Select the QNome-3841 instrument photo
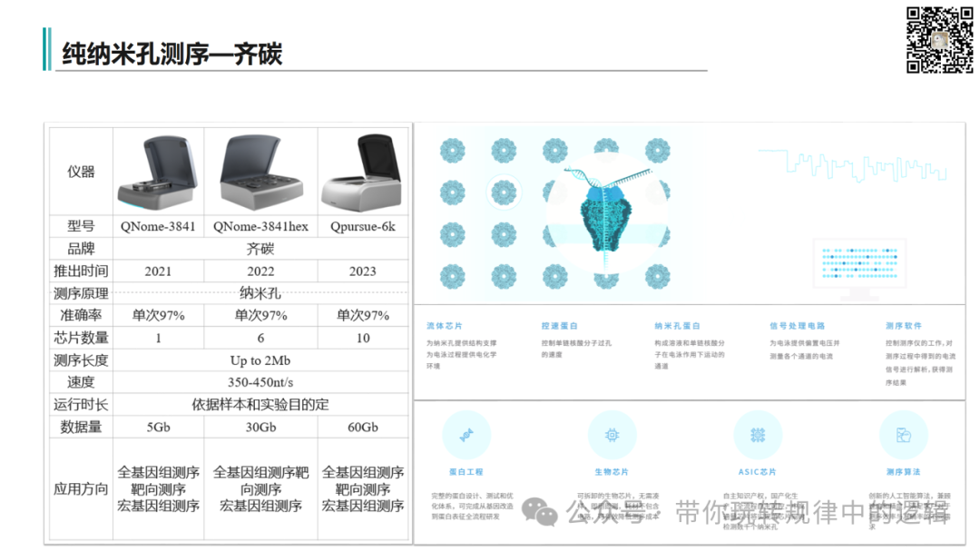Image resolution: width=980 pixels, height=552 pixels. pyautogui.click(x=159, y=172)
